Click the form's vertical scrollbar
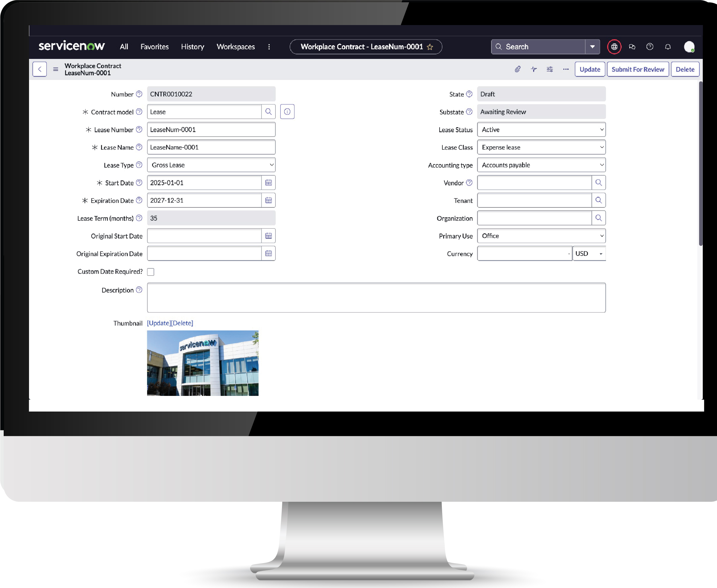Image resolution: width=717 pixels, height=588 pixels. pos(700,163)
